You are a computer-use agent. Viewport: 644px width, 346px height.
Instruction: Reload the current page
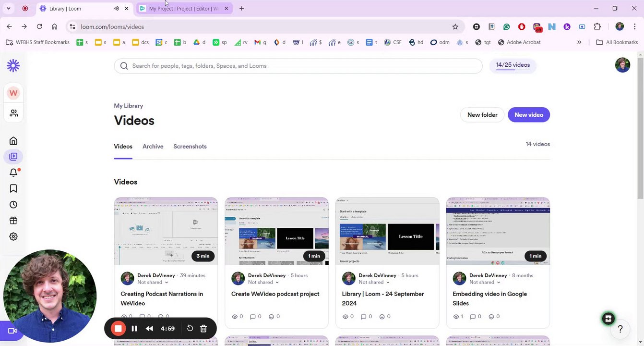tap(39, 27)
